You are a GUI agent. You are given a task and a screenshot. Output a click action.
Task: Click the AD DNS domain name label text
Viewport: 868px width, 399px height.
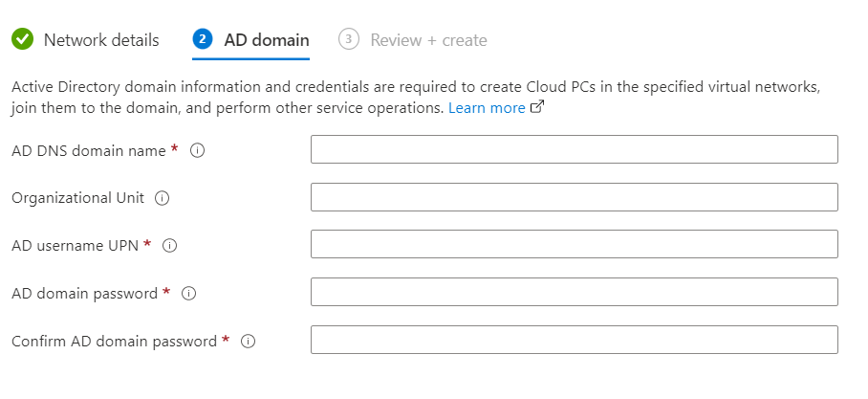[89, 150]
